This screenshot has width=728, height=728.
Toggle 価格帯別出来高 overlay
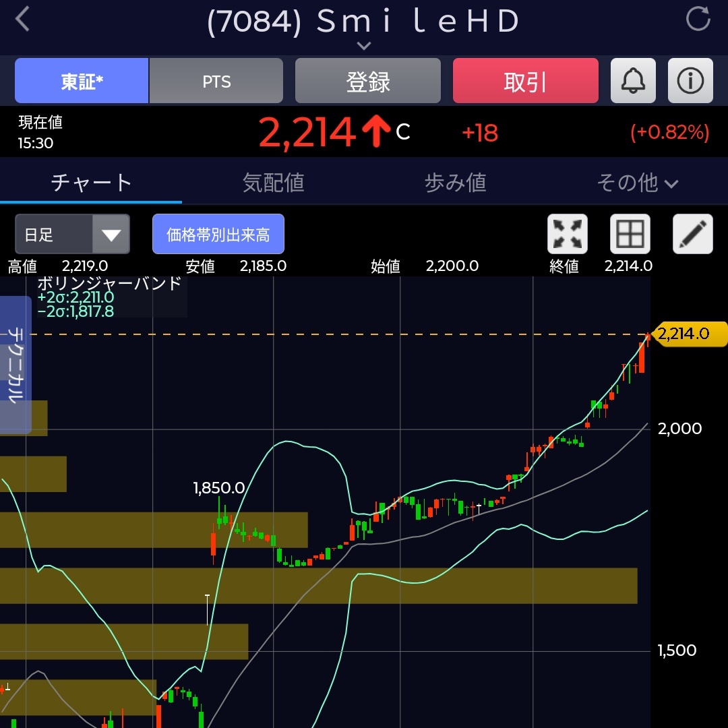tap(218, 234)
